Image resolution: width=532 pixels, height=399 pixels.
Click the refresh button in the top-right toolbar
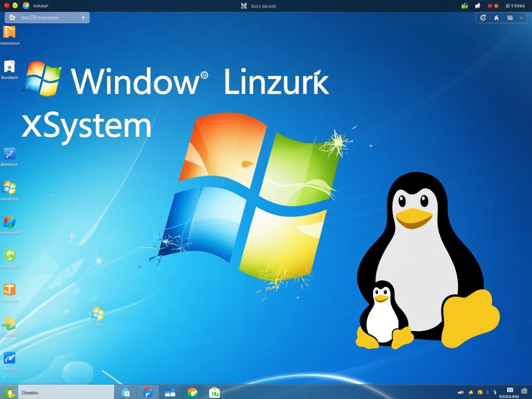(x=483, y=18)
